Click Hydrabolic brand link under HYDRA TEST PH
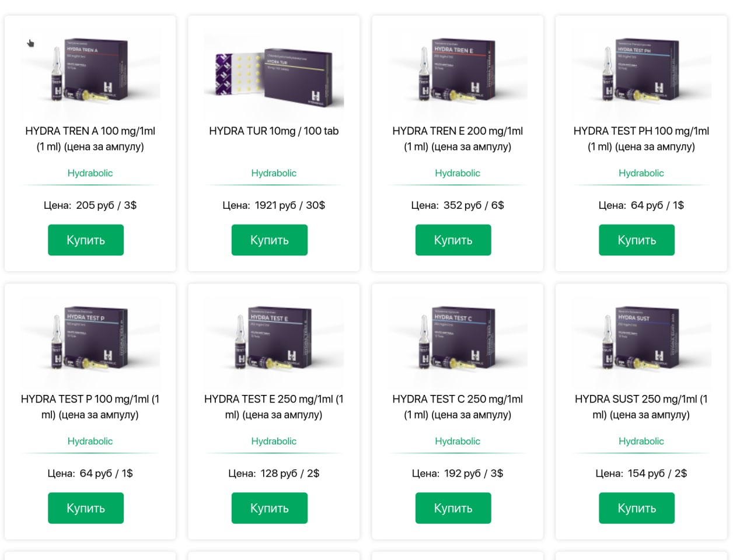The image size is (747, 560). (641, 173)
